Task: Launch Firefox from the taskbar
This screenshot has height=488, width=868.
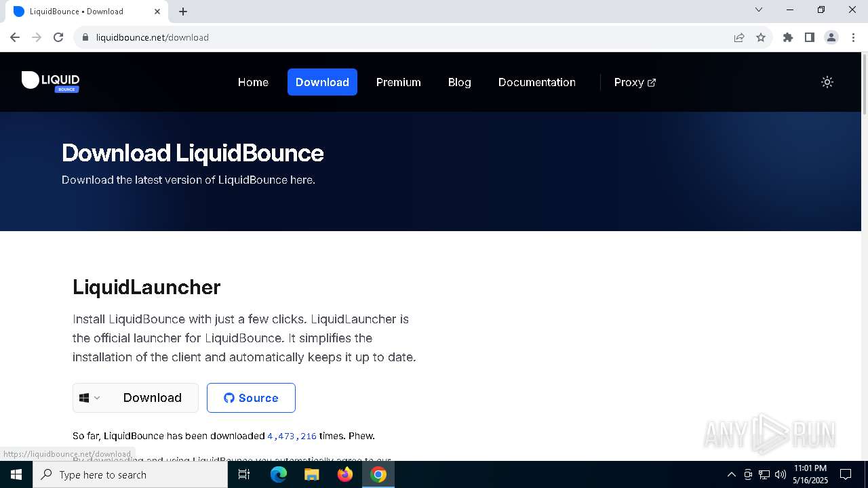Action: coord(345,474)
